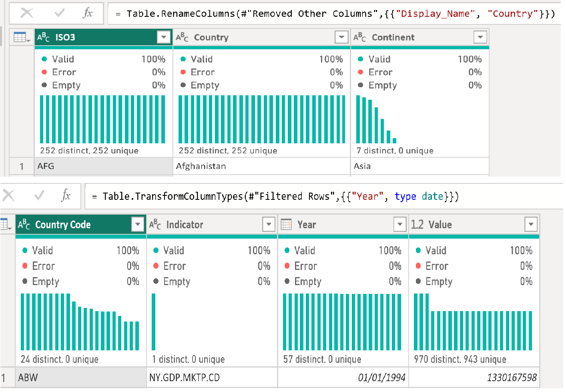Click the decimal type icon of Value column
This screenshot has height=392, width=566.
point(417,225)
